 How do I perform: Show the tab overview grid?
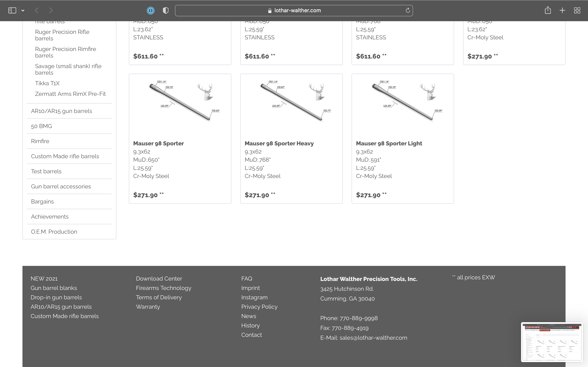pyautogui.click(x=577, y=10)
